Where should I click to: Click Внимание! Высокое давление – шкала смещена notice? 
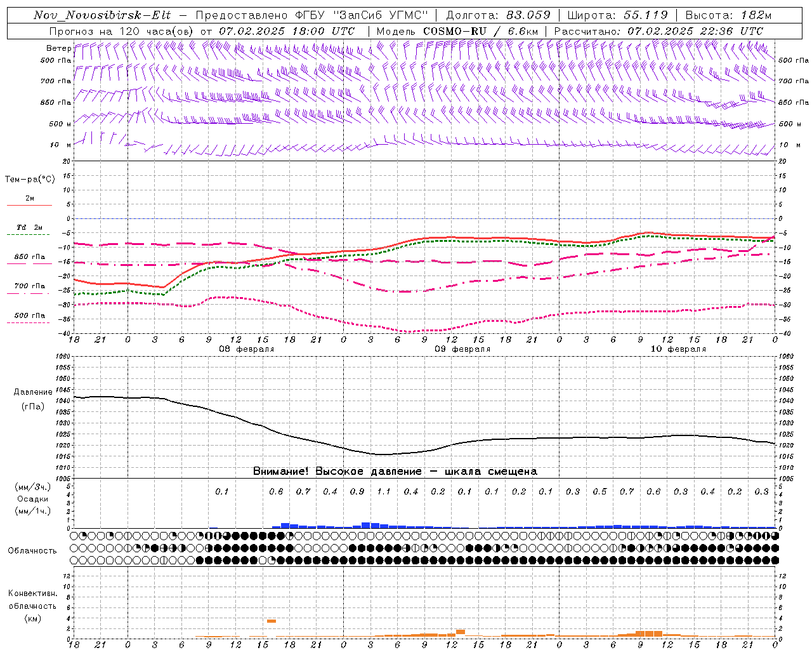coord(395,471)
